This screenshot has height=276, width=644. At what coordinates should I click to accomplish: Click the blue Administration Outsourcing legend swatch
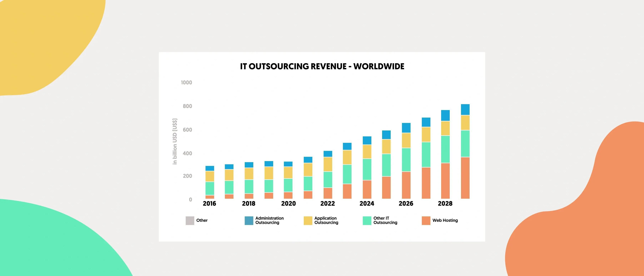(249, 221)
